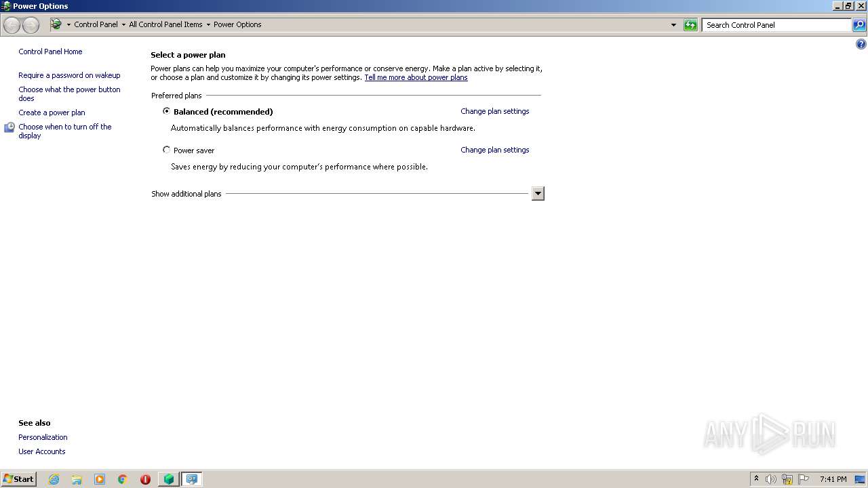The width and height of the screenshot is (868, 488).
Task: Open dropdown arrow after All Control Panel Items
Action: click(x=208, y=25)
